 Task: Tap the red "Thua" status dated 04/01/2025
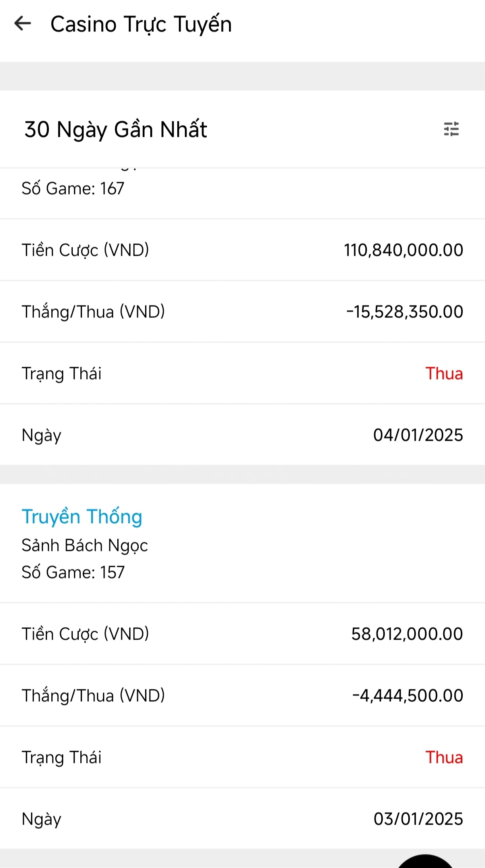click(444, 374)
